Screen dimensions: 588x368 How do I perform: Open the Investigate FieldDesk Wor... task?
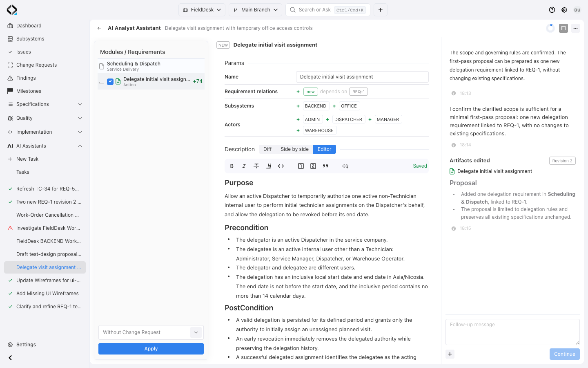click(x=45, y=228)
